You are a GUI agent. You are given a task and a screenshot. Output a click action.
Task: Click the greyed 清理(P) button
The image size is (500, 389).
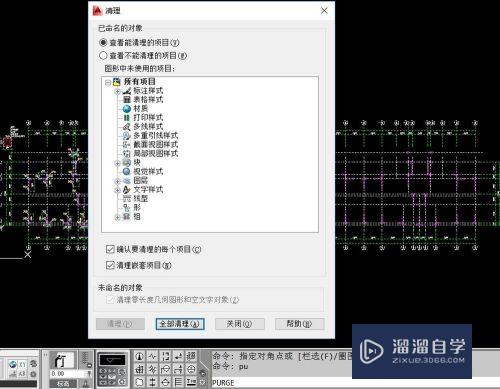click(x=120, y=324)
